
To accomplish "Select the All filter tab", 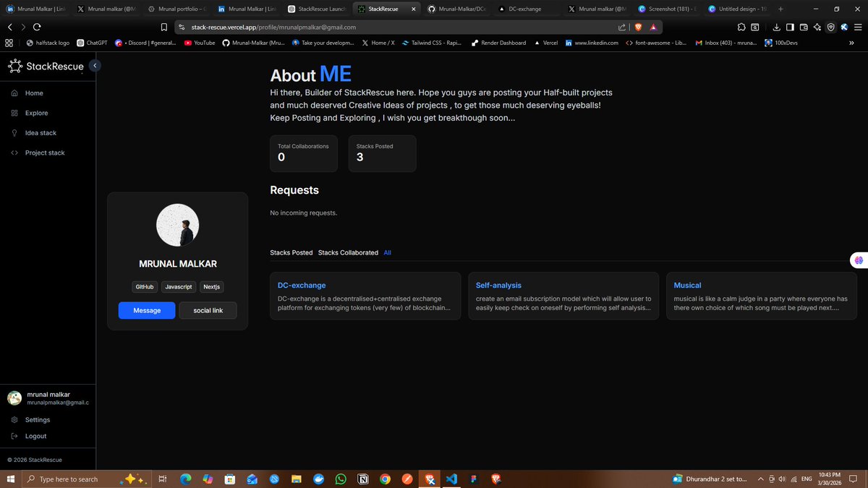I will click(388, 252).
